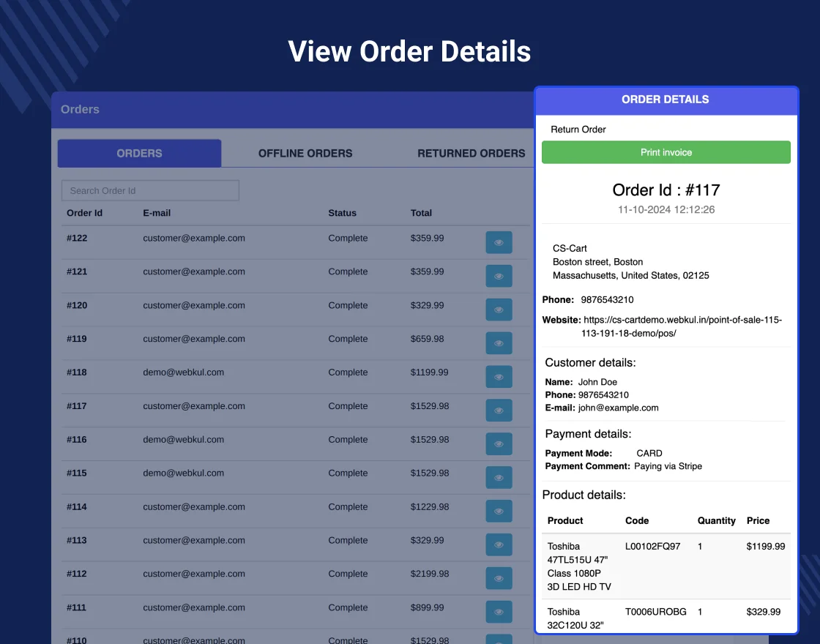Click eye icon for order #111
The height and width of the screenshot is (644, 820).
pos(499,612)
